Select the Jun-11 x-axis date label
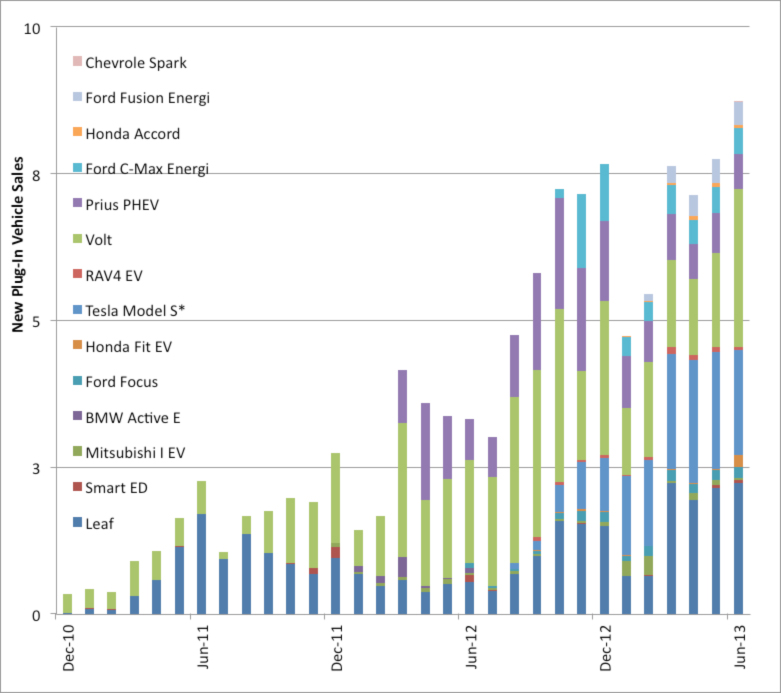The image size is (781, 693). coord(201,657)
